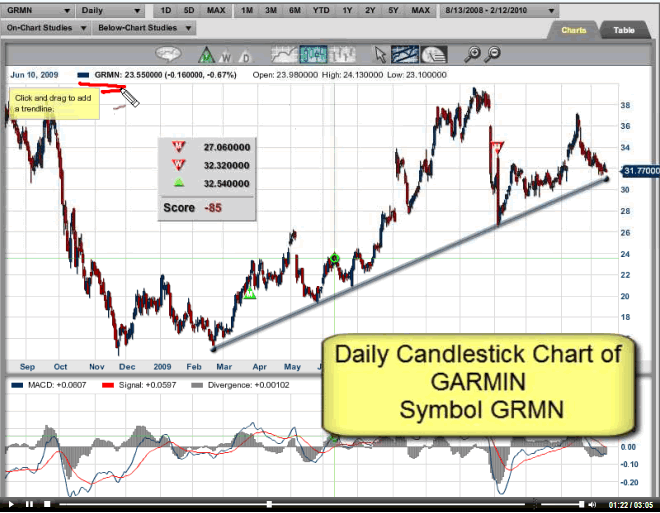
Task: Switch to OHLC bar chart style
Action: click(342, 54)
